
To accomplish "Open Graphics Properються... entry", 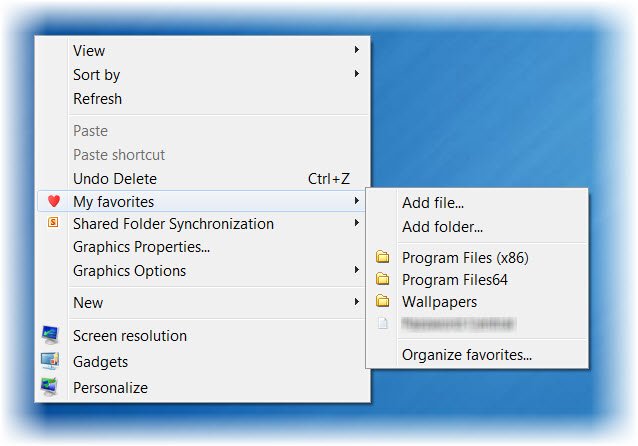I will click(x=141, y=247).
